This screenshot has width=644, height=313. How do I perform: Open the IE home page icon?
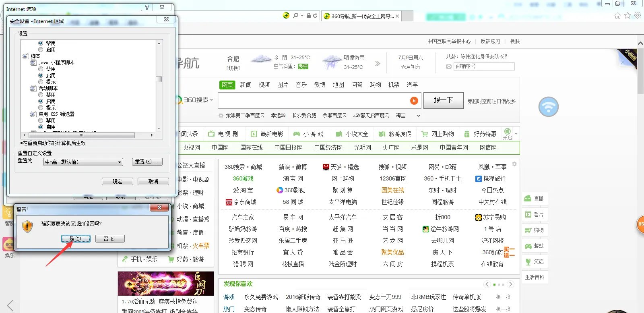(618, 16)
